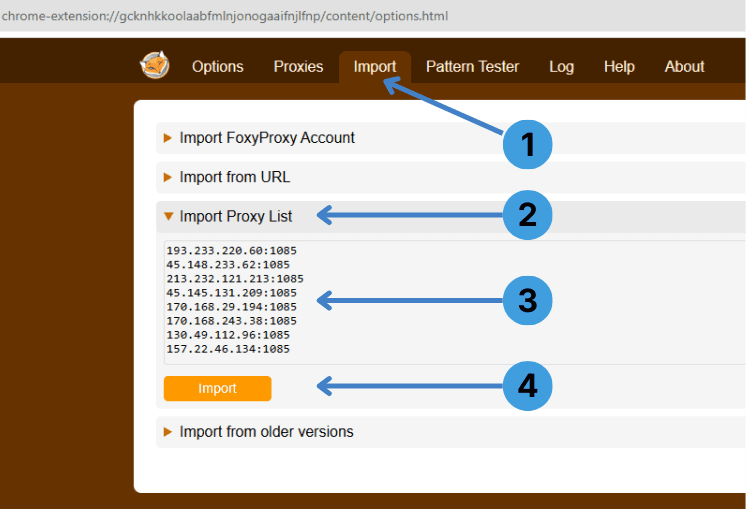Click proxy entry 45.148.233.62:1085
The width and height of the screenshot is (746, 509).
tap(228, 264)
